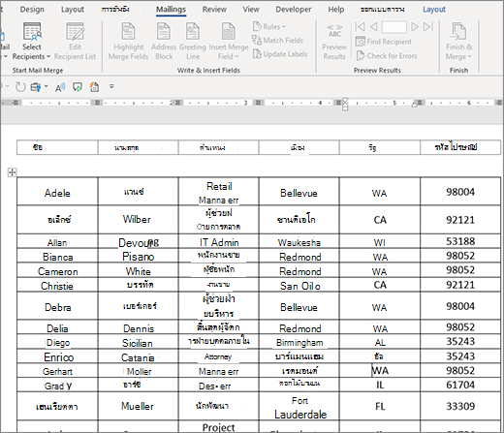Click Find Recipient
The width and height of the screenshot is (504, 433).
(x=384, y=42)
